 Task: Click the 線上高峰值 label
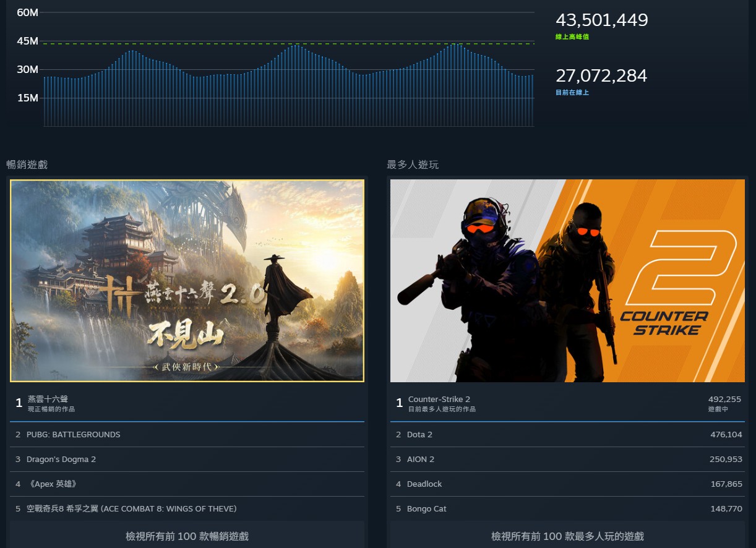[572, 37]
